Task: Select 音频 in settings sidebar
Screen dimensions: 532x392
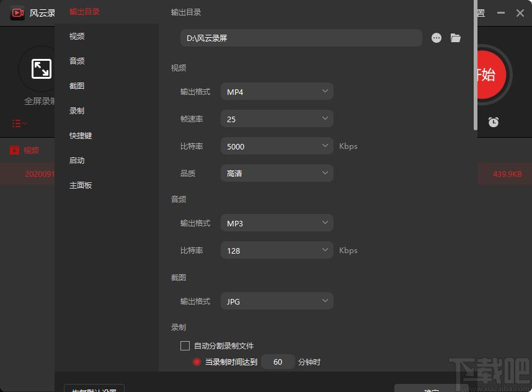Action: (77, 61)
